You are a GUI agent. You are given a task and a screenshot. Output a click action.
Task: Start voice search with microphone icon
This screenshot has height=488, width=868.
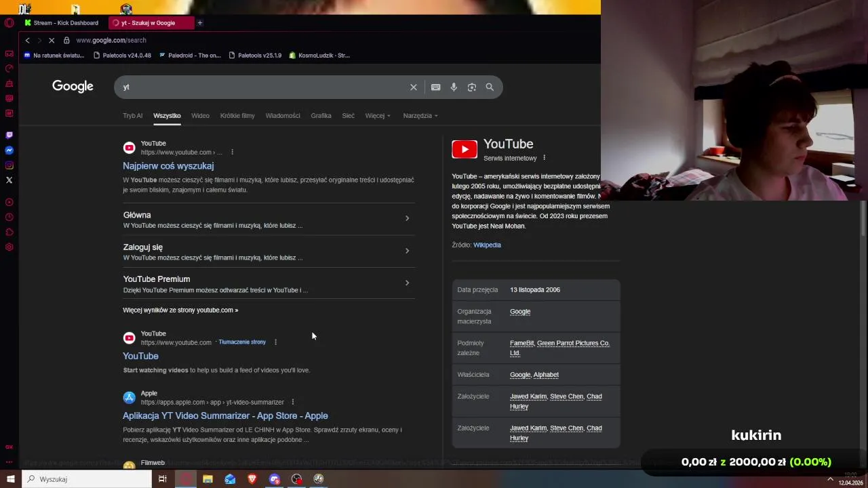(x=454, y=87)
